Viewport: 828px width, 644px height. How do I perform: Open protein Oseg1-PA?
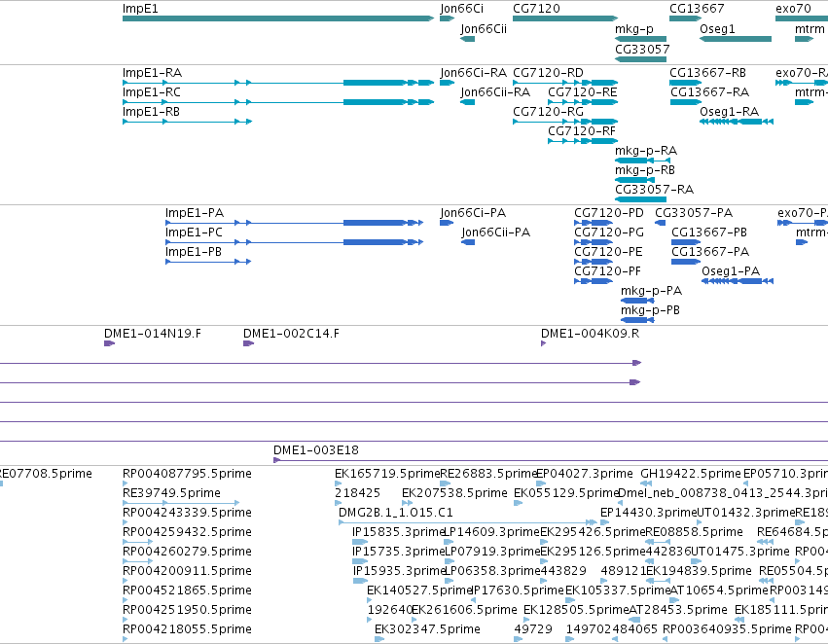[738, 281]
